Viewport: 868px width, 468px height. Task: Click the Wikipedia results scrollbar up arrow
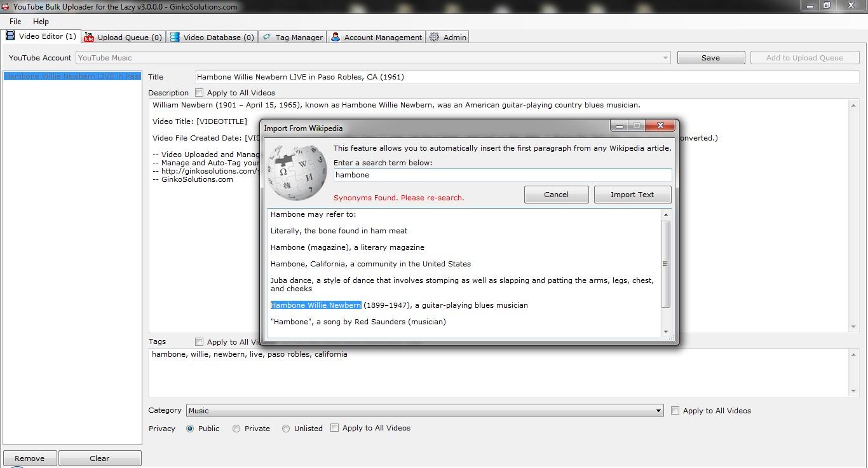click(x=666, y=215)
